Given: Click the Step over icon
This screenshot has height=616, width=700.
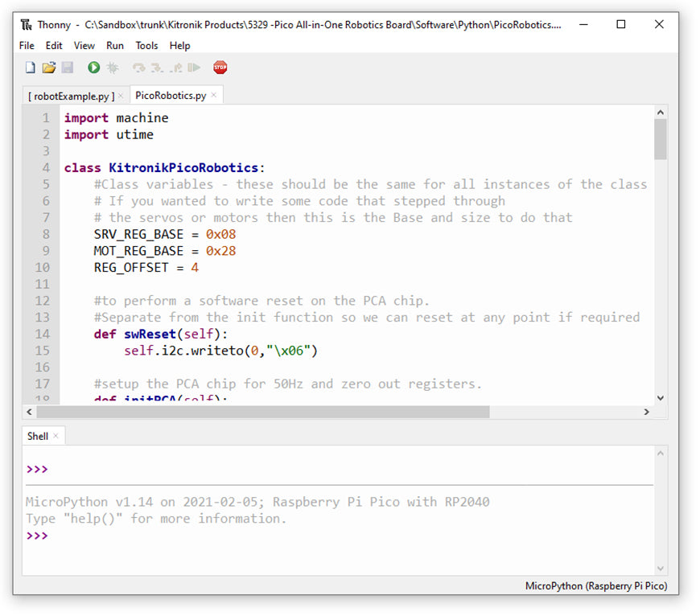Looking at the screenshot, I should (138, 68).
